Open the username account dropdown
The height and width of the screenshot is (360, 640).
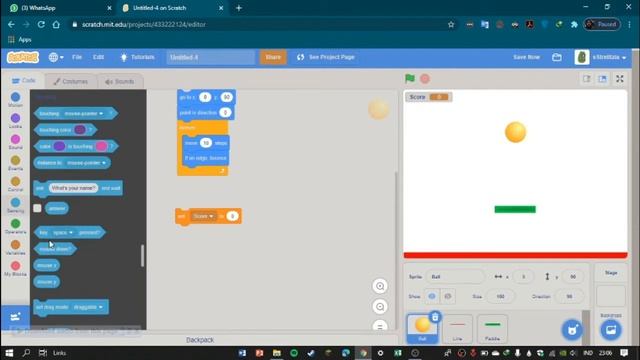pos(609,57)
